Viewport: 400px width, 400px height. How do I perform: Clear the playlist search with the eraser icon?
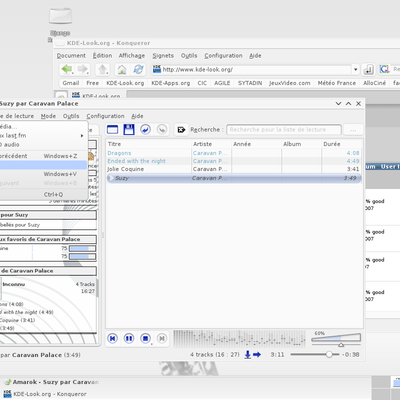[x=181, y=129]
